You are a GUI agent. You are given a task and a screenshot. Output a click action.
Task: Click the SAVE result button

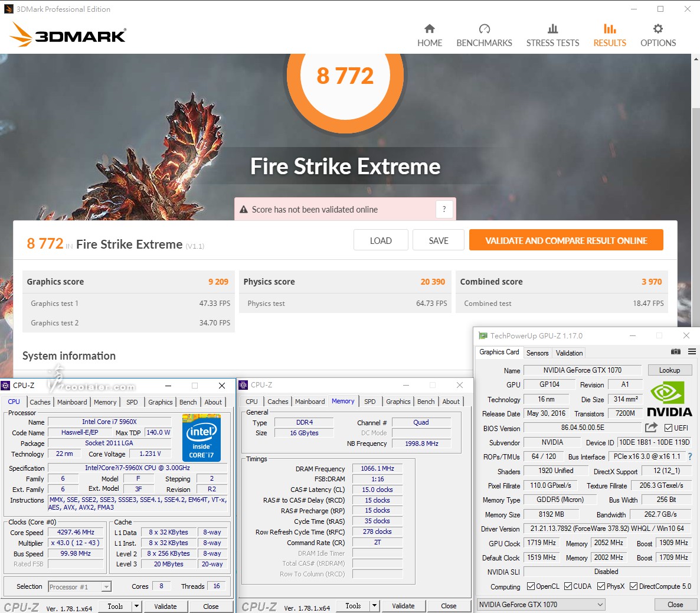[x=439, y=240]
